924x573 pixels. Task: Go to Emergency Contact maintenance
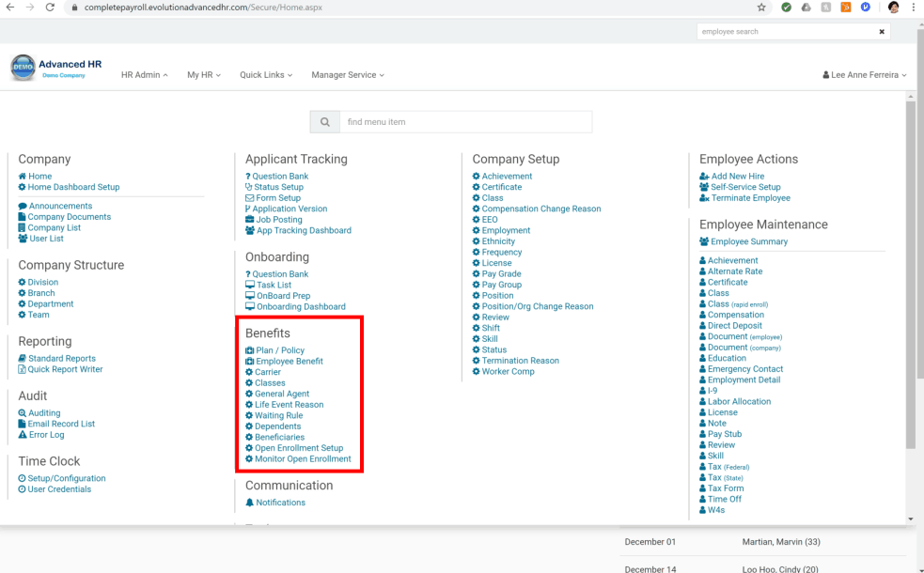tap(745, 369)
